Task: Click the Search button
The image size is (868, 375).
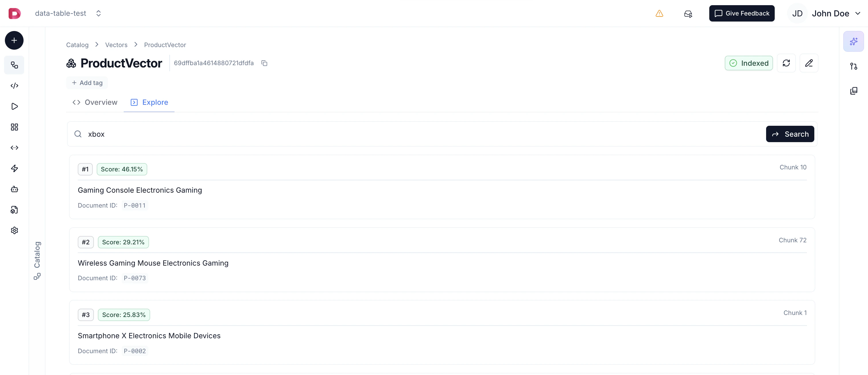Action: click(790, 134)
